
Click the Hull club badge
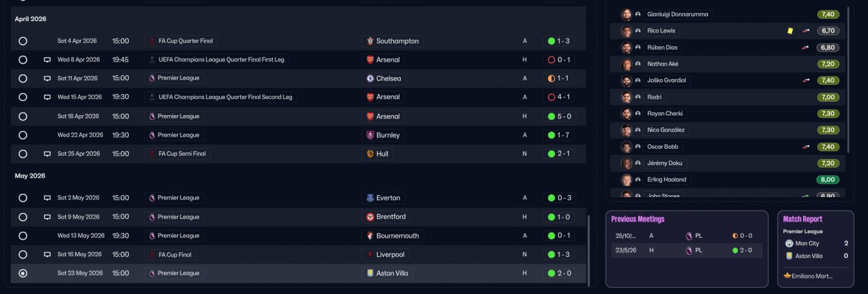(x=370, y=154)
